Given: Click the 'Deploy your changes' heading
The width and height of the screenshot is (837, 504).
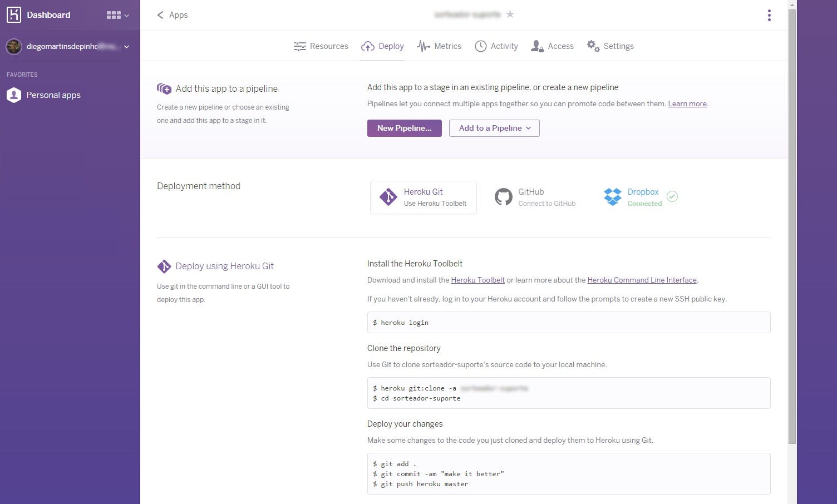Looking at the screenshot, I should pyautogui.click(x=405, y=424).
